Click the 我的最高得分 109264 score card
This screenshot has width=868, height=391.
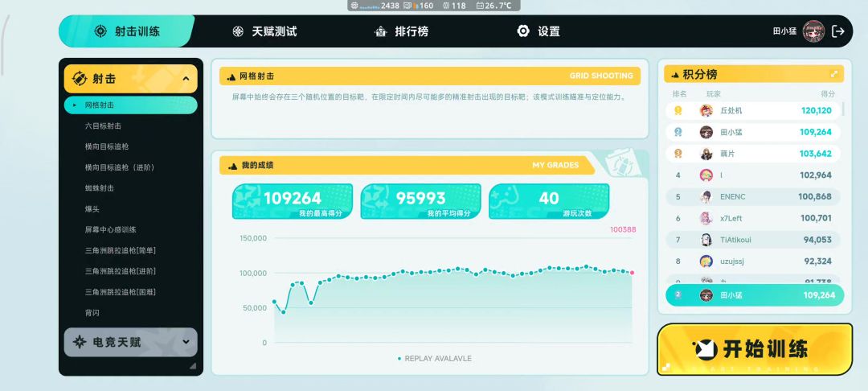pos(293,201)
